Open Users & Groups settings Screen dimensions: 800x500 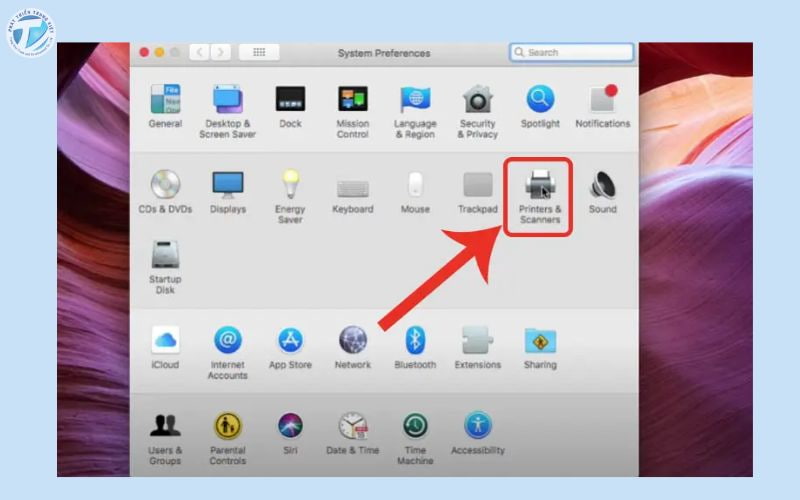pos(165,427)
